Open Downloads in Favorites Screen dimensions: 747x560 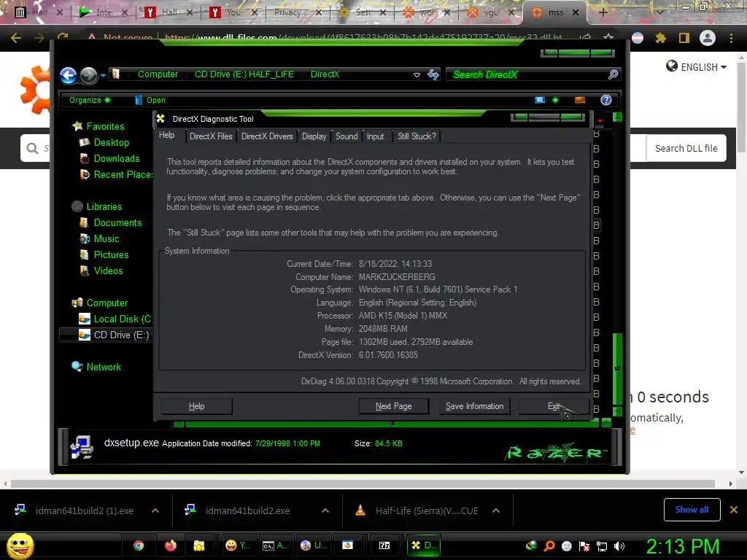(116, 158)
